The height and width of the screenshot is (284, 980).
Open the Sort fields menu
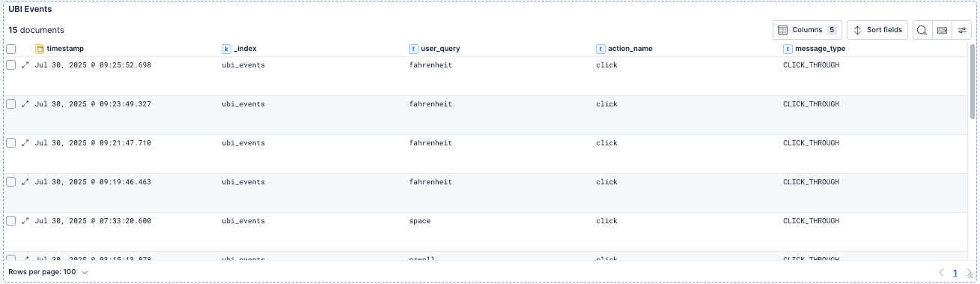point(877,30)
